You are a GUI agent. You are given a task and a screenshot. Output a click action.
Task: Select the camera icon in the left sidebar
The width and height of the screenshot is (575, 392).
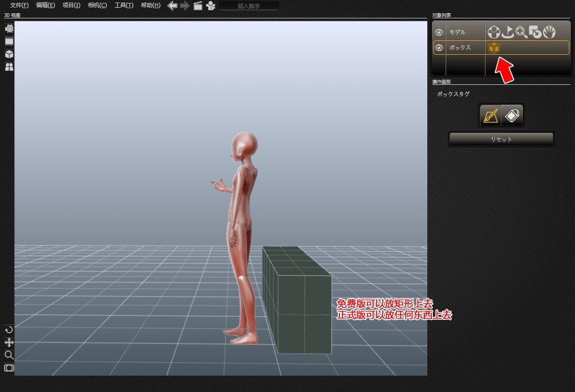click(9, 28)
